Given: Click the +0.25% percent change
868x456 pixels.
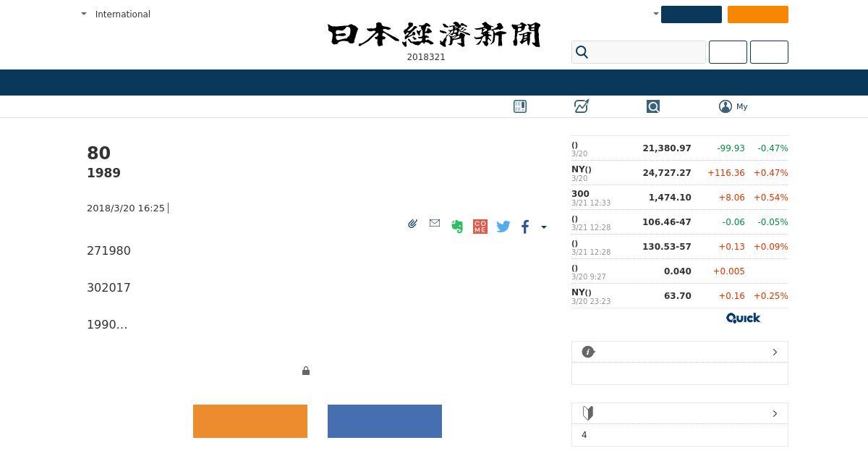Looking at the screenshot, I should click(771, 295).
